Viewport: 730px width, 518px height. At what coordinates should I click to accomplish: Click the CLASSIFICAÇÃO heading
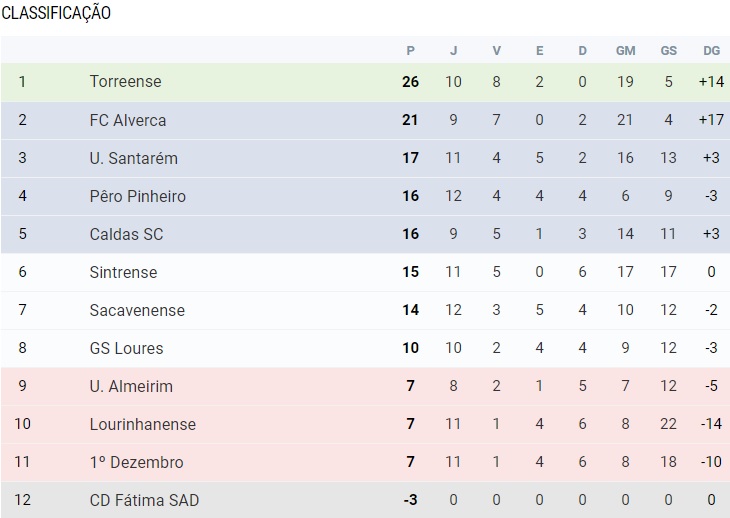tap(56, 13)
